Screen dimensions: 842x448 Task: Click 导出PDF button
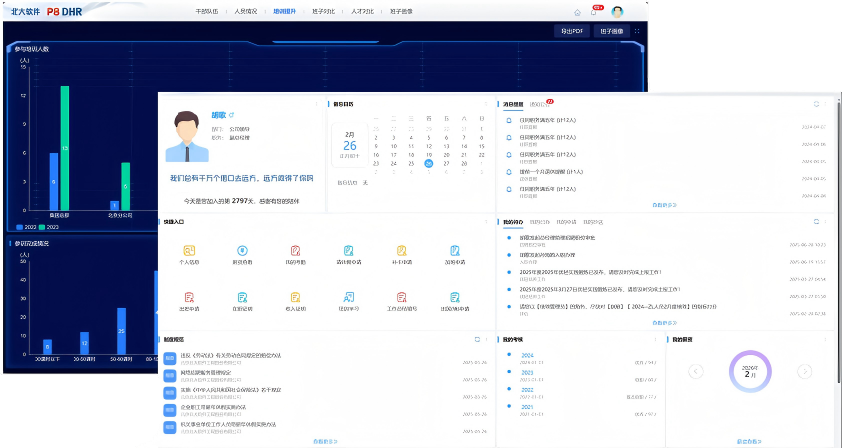pyautogui.click(x=572, y=31)
